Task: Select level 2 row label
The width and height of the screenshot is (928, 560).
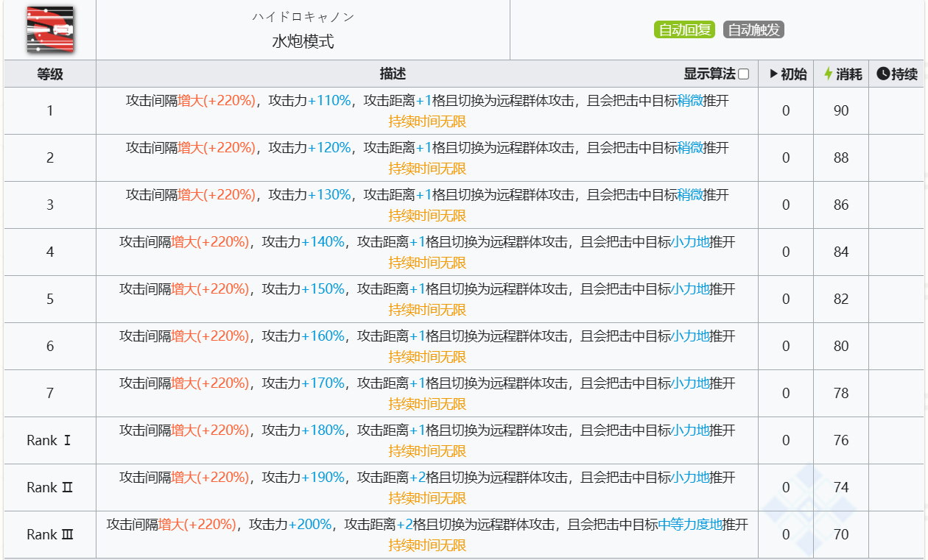Action: coord(50,158)
